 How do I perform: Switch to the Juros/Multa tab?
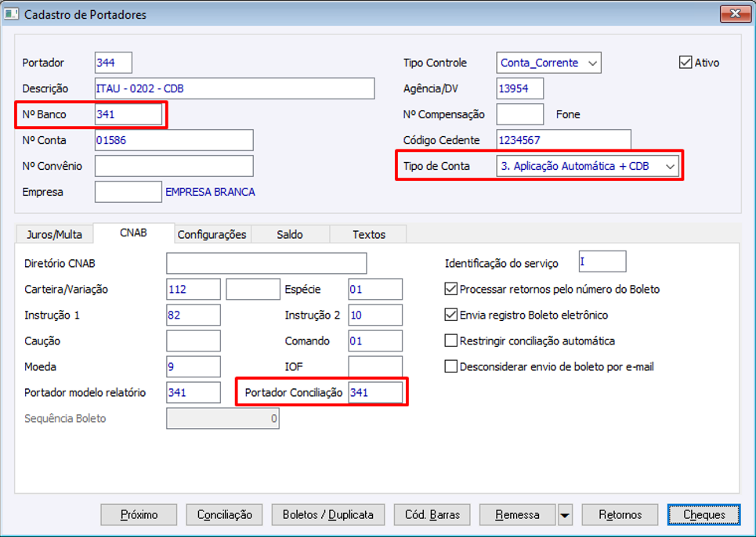point(54,234)
